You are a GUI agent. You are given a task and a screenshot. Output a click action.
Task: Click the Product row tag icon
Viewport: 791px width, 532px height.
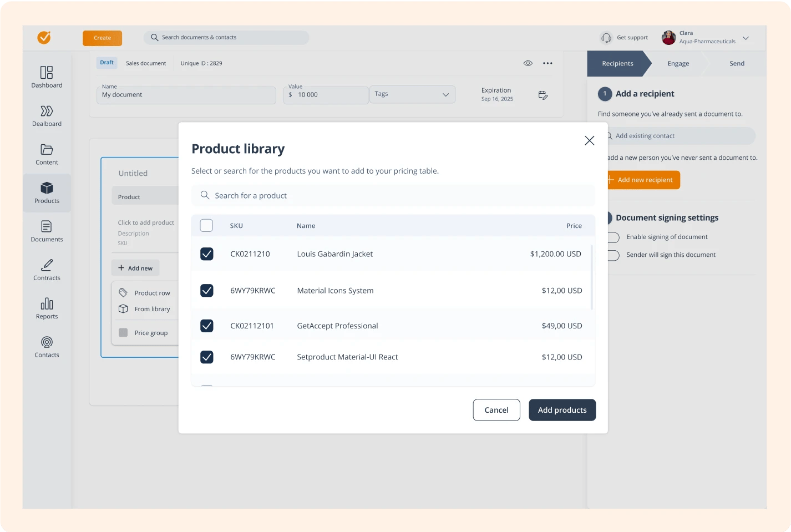click(x=123, y=293)
